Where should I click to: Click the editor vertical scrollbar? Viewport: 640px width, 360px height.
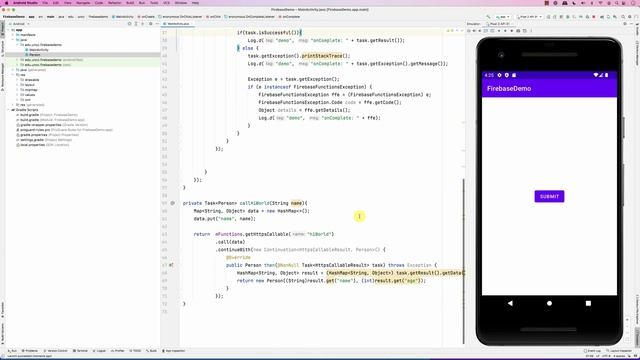(x=463, y=261)
